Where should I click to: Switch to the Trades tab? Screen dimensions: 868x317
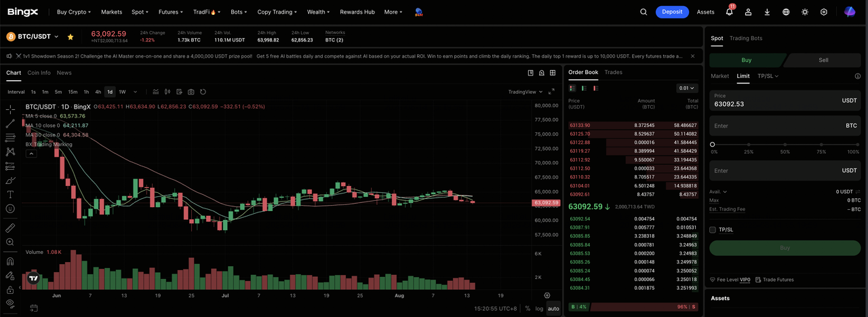tap(613, 72)
